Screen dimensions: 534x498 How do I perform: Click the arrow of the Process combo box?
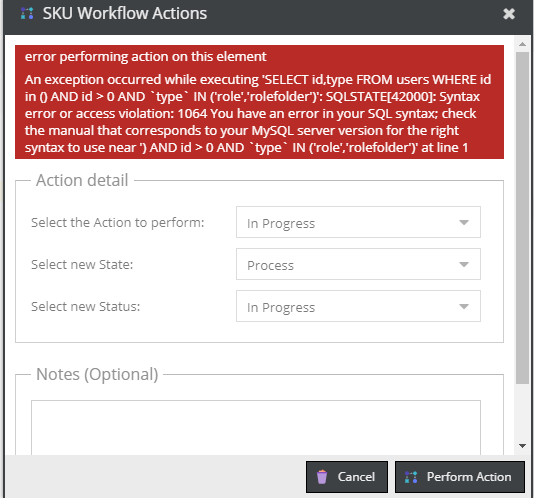pyautogui.click(x=464, y=264)
